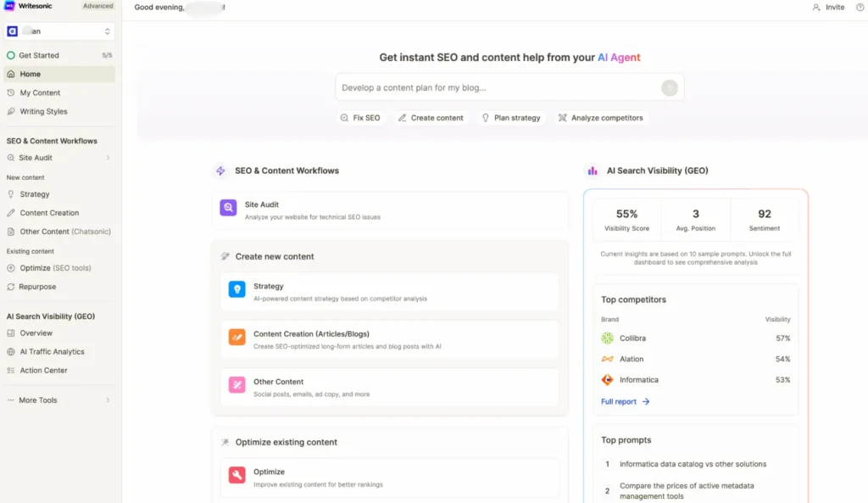Click the Other Content document sidebar icon
Screen dimensions: 868x503
point(10,232)
